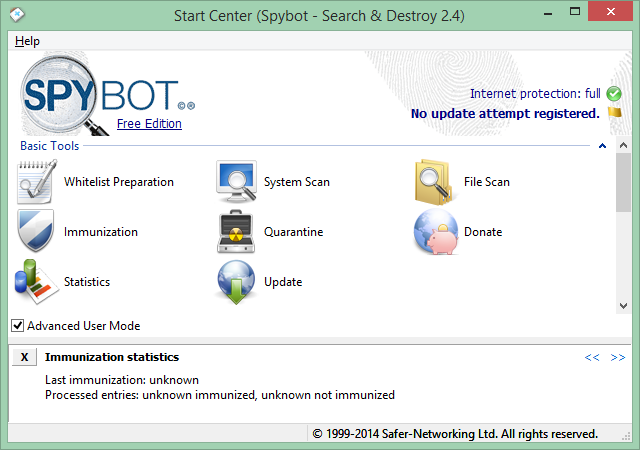
Task: Click the scrollbar down arrow
Action: [x=623, y=306]
